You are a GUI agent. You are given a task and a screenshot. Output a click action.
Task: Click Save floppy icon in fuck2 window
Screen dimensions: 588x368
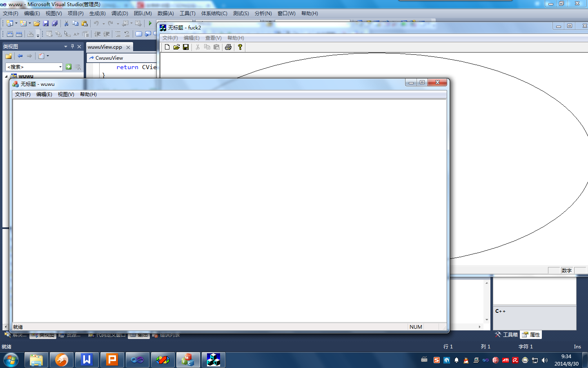pyautogui.click(x=186, y=47)
